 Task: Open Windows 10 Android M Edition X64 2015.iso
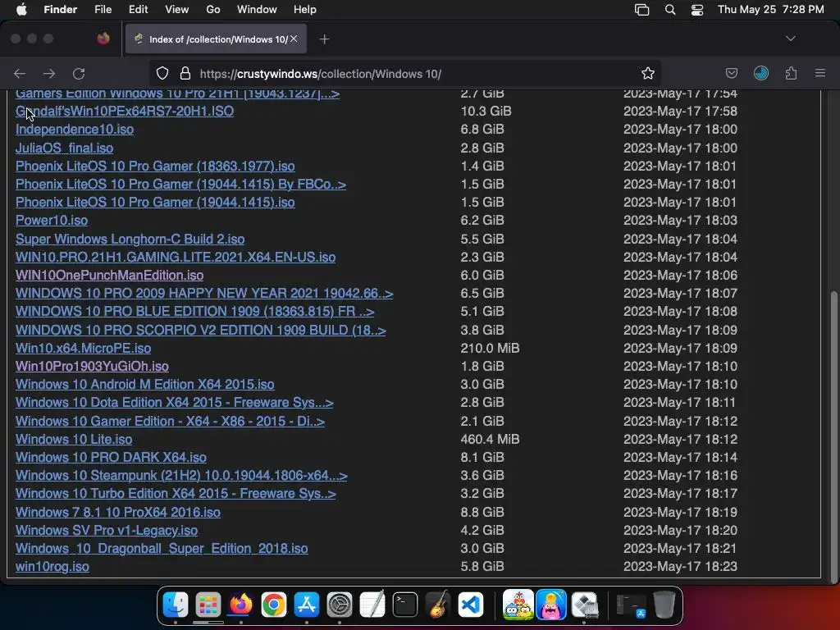pyautogui.click(x=144, y=385)
